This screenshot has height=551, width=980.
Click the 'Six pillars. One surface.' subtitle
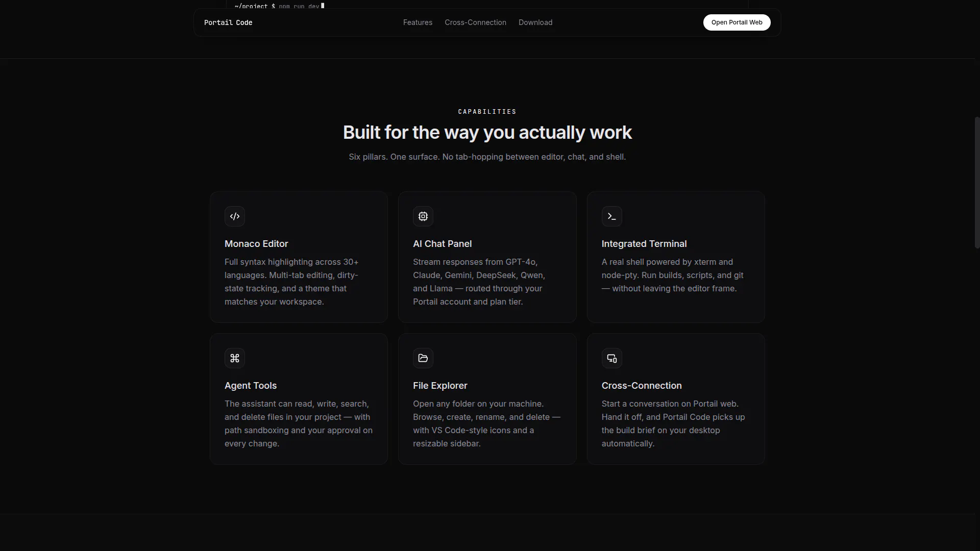pyautogui.click(x=487, y=157)
